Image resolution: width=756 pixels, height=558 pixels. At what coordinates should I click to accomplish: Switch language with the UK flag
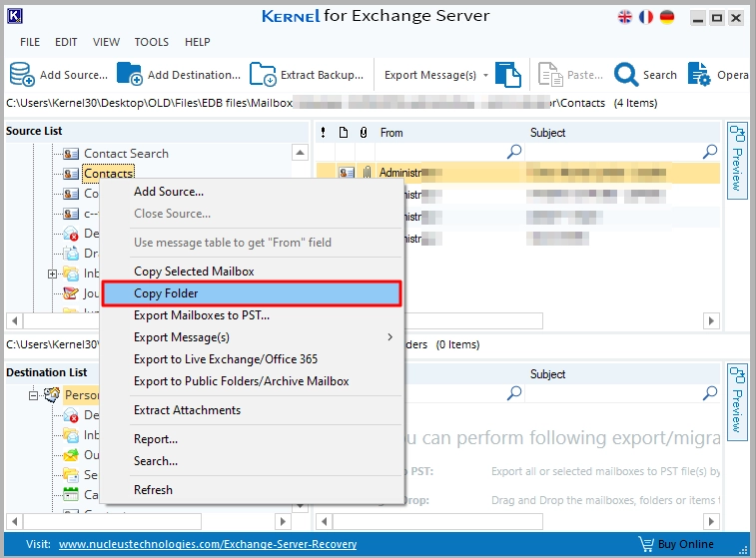click(625, 17)
